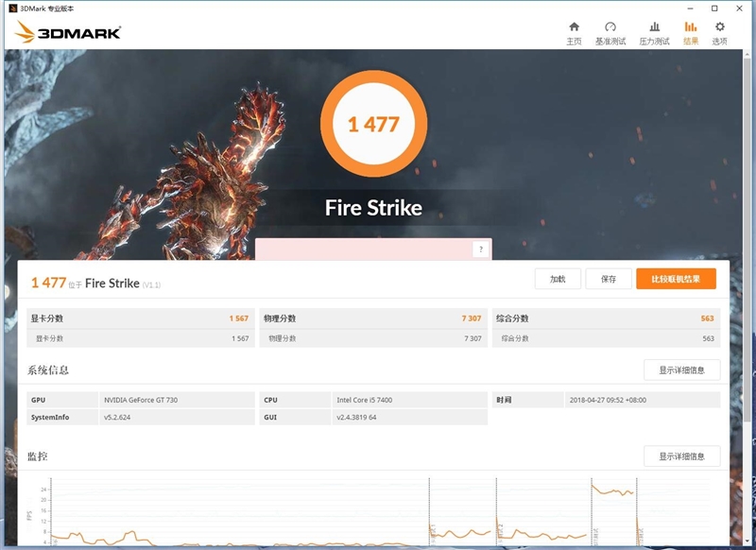This screenshot has height=550, width=756.
Task: Open the 选项 options gear icon
Action: 719,33
